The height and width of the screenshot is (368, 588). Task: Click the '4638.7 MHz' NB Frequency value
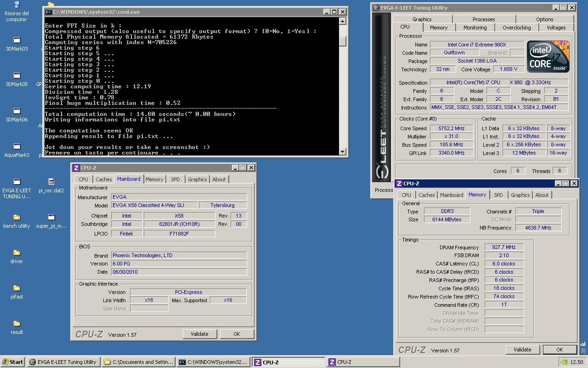point(538,228)
